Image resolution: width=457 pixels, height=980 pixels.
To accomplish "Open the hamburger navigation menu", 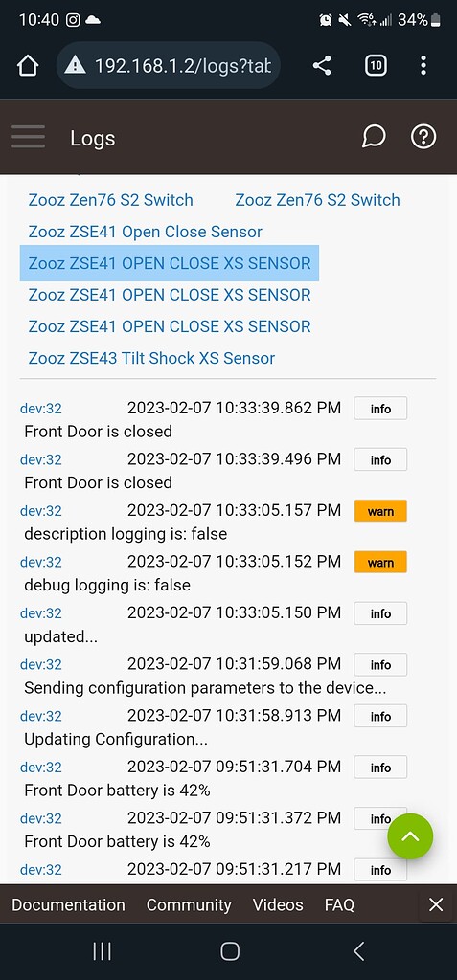I will click(28, 137).
